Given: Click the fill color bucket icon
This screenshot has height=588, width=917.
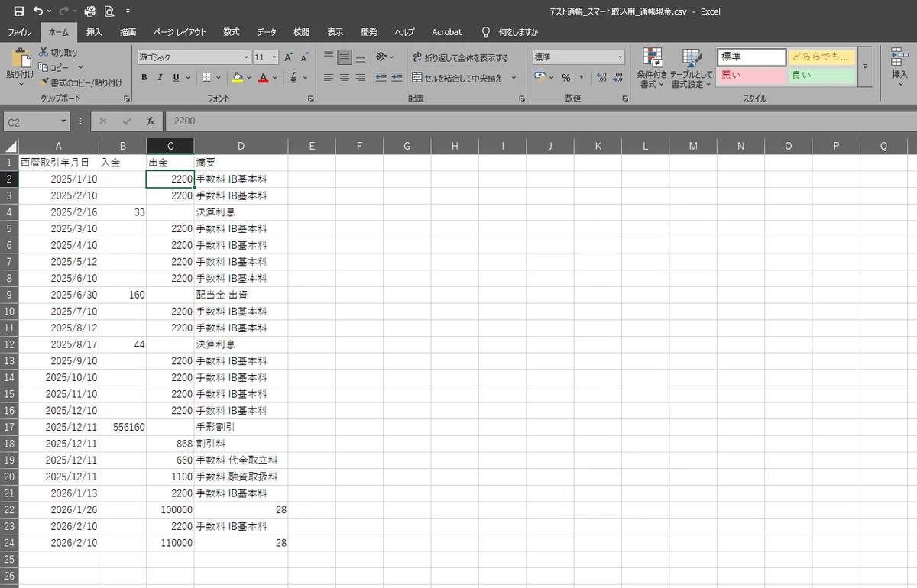Looking at the screenshot, I should 238,77.
